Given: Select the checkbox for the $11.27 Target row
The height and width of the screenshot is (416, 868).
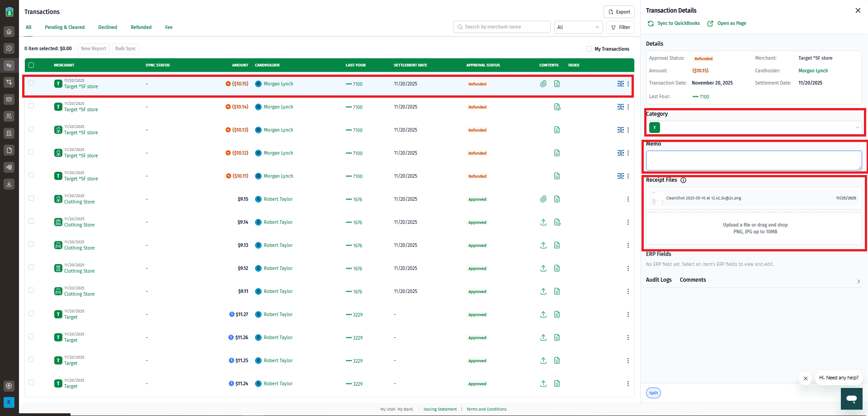Looking at the screenshot, I should click(x=31, y=313).
